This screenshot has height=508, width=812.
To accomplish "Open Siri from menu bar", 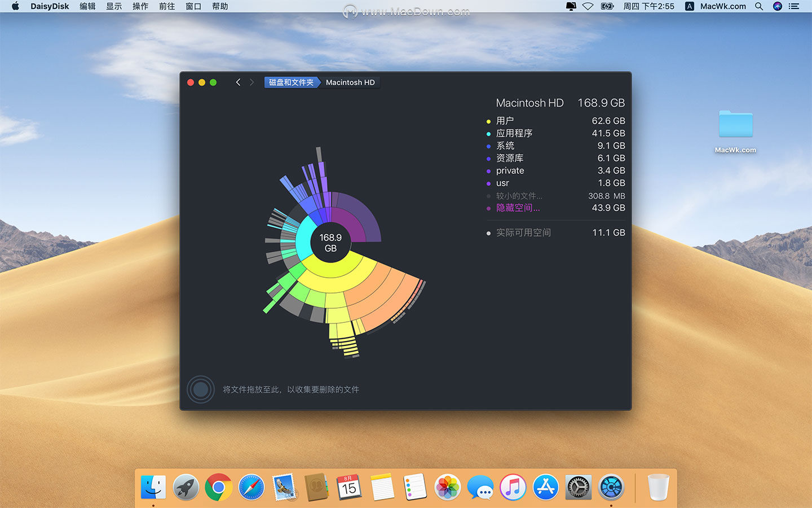I will point(777,6).
